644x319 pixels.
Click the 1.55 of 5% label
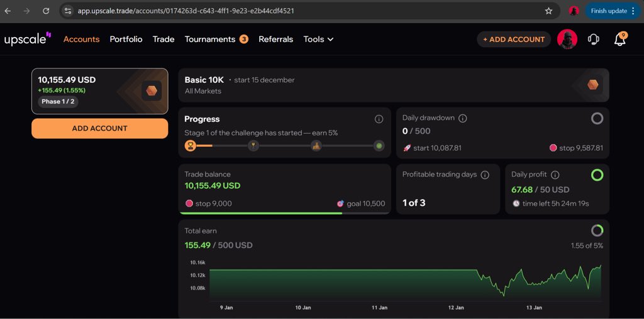587,246
